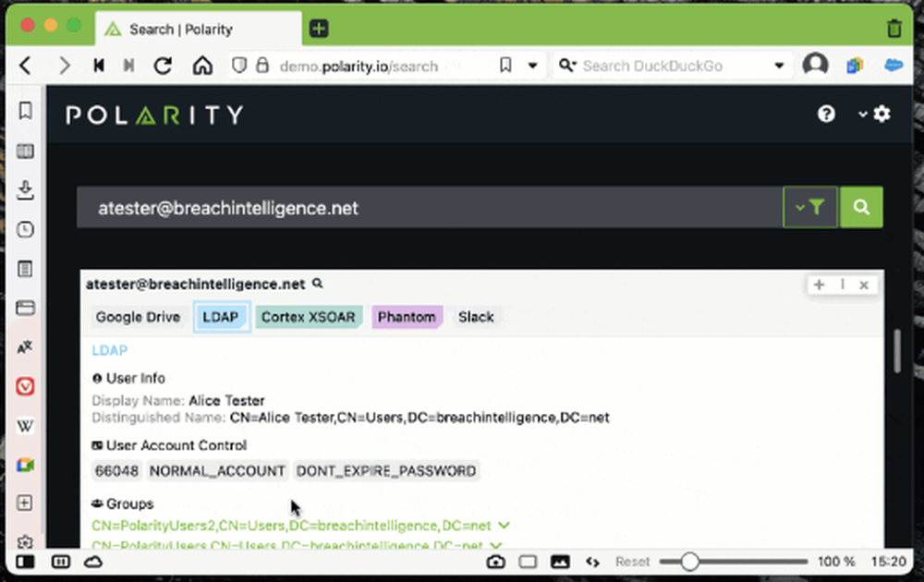This screenshot has height=582, width=924.
Task: Click the LDAP heading link
Action: pyautogui.click(x=110, y=350)
